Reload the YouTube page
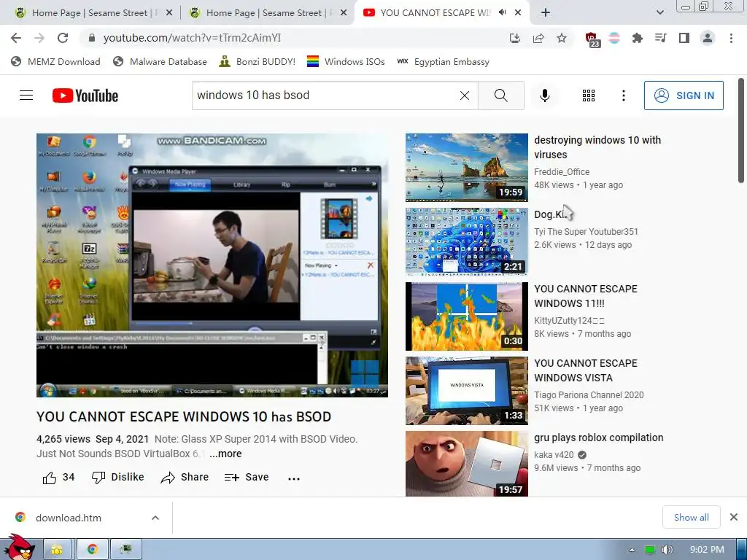 pyautogui.click(x=63, y=38)
